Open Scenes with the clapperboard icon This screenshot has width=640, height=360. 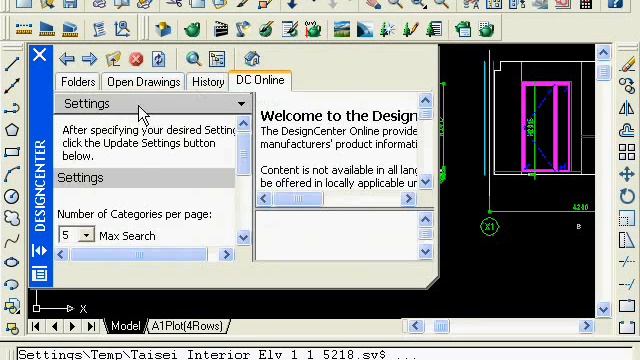coord(221,29)
